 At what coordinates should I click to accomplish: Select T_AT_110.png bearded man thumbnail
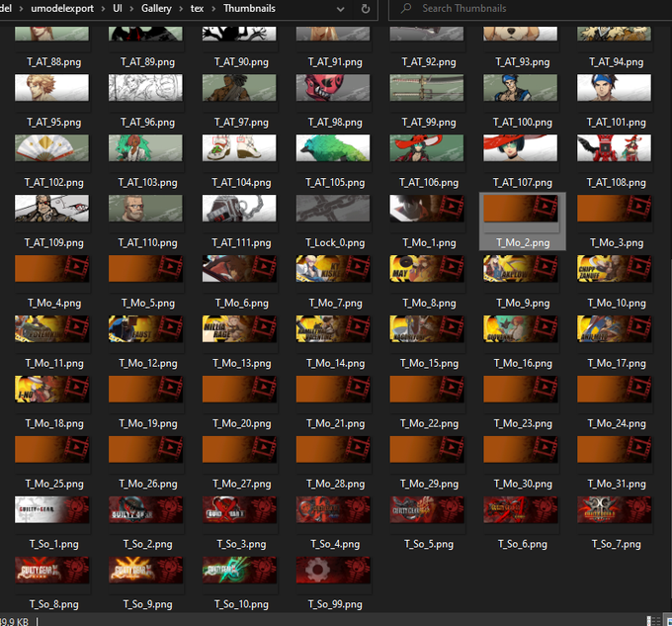(145, 209)
